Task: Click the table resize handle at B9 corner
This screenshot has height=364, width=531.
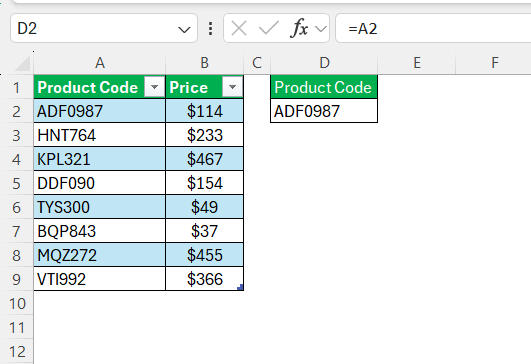Action: point(240,287)
